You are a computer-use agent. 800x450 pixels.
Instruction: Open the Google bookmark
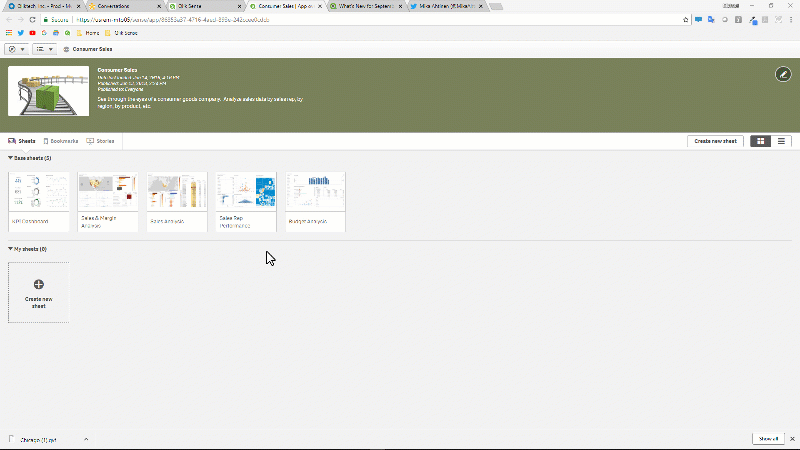(x=44, y=33)
